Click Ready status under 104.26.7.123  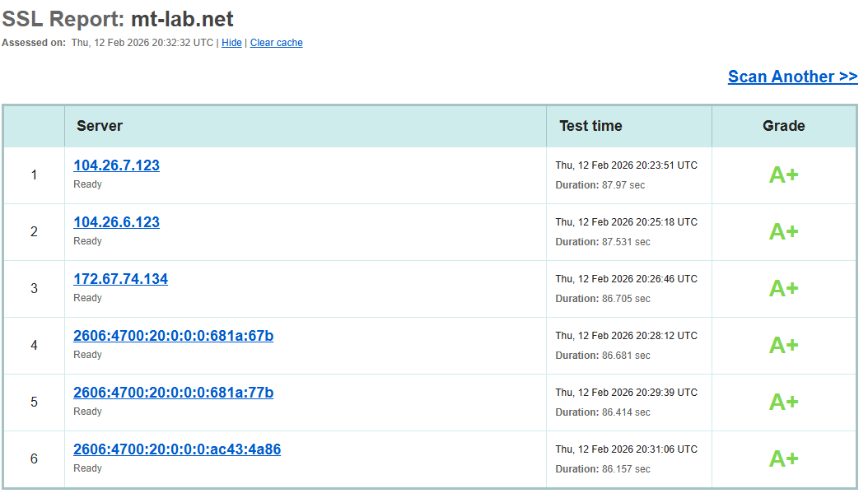point(87,184)
